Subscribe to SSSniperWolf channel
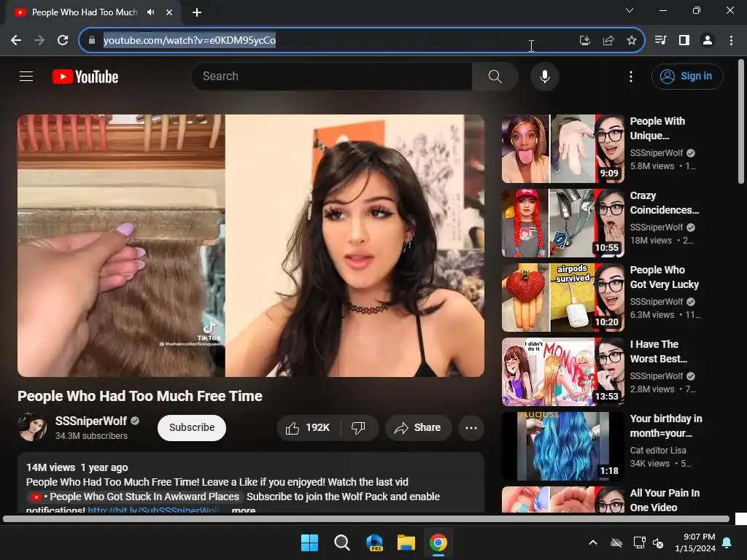The height and width of the screenshot is (560, 747). pos(192,427)
